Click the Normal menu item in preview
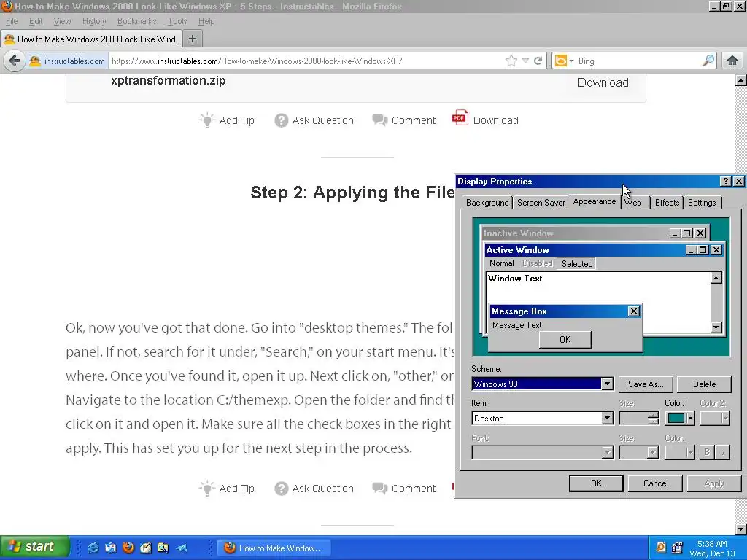 [502, 262]
